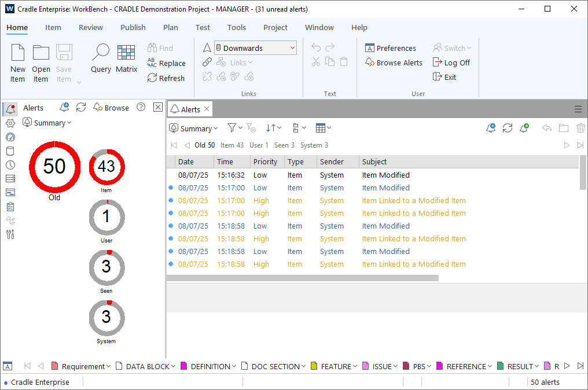The height and width of the screenshot is (390, 588).
Task: Open the Publish ribbon tab
Action: [133, 27]
